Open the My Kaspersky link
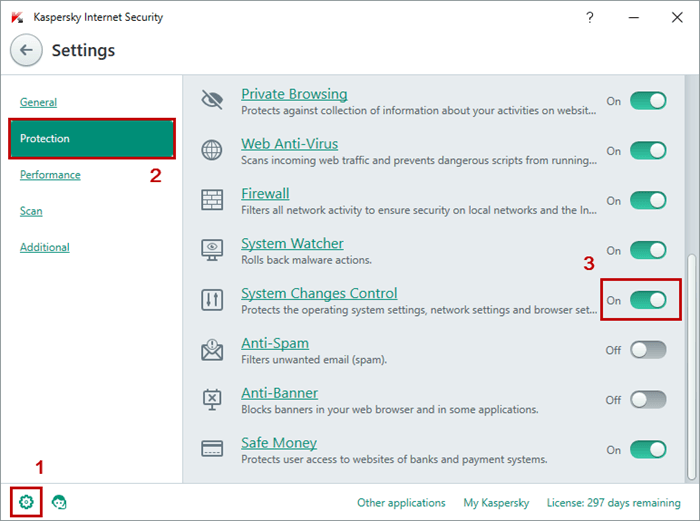Image resolution: width=700 pixels, height=521 pixels. click(496, 503)
